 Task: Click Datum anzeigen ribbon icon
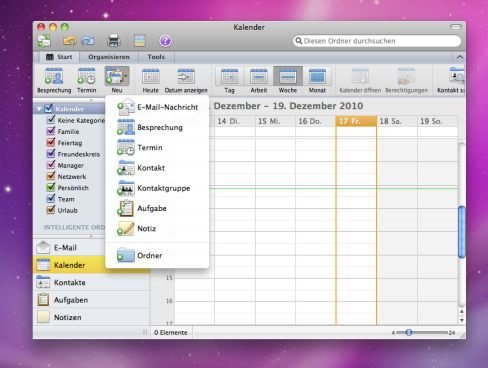(x=186, y=80)
